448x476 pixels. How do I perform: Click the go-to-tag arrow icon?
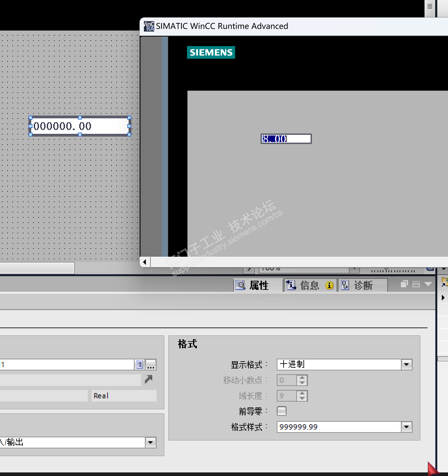pos(148,379)
